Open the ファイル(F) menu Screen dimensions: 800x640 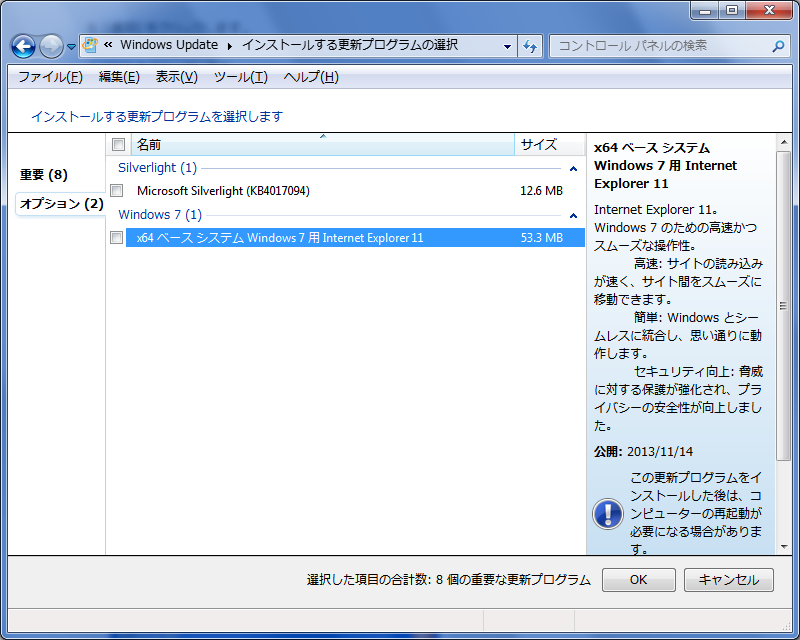click(50, 77)
